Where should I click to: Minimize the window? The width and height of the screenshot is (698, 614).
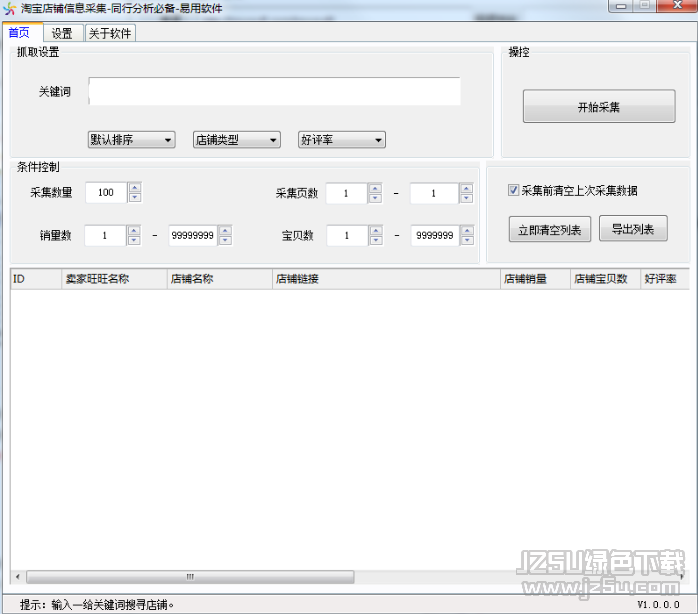(621, 6)
